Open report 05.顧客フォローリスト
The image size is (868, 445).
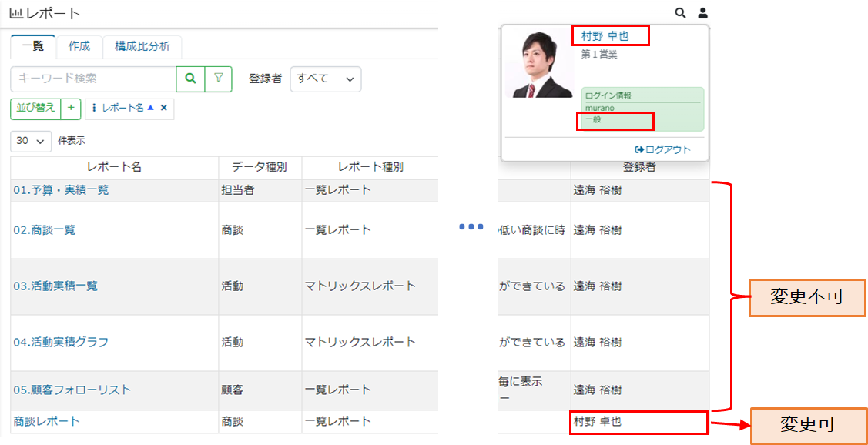72,390
